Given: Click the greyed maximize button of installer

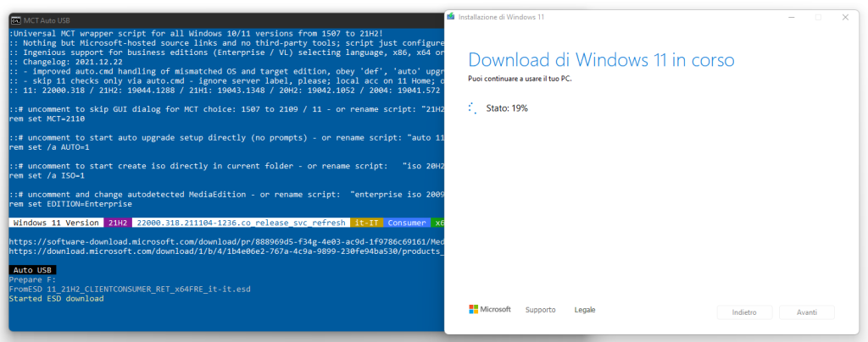Looking at the screenshot, I should coord(818,16).
